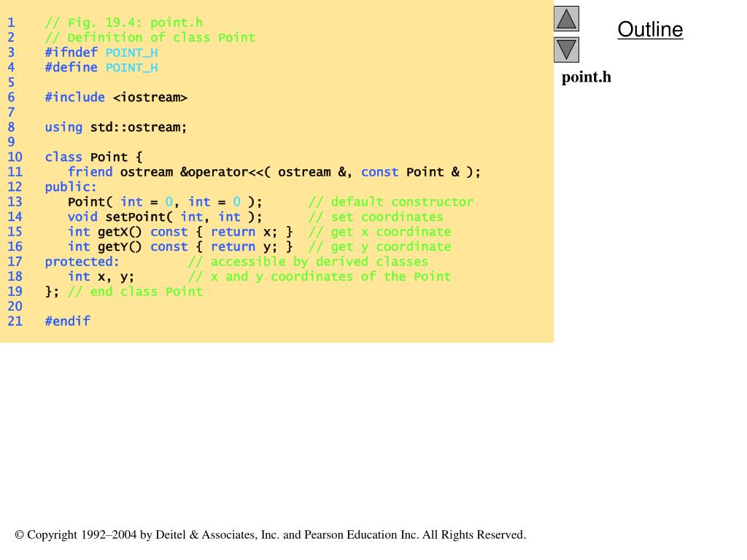Click the 'end class Point' comment
This screenshot has width=747, height=560.
pyautogui.click(x=135, y=292)
